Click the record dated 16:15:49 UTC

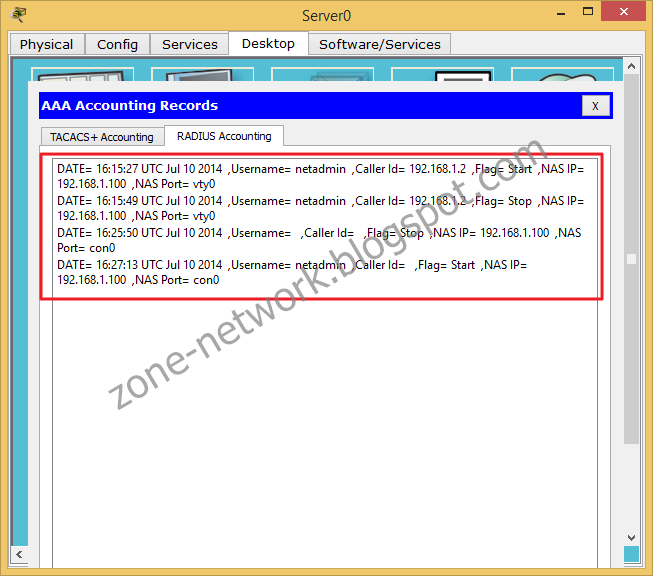pyautogui.click(x=321, y=208)
